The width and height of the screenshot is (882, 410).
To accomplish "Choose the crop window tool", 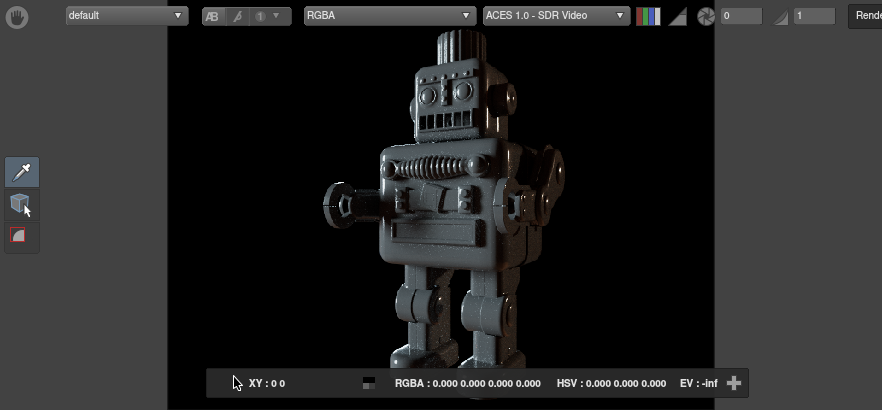I will pos(19,236).
